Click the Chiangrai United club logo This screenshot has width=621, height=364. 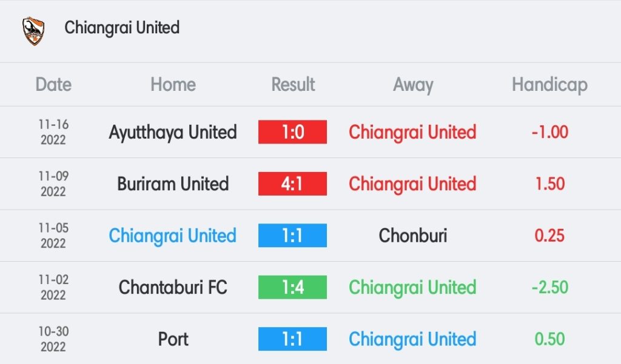pos(33,31)
